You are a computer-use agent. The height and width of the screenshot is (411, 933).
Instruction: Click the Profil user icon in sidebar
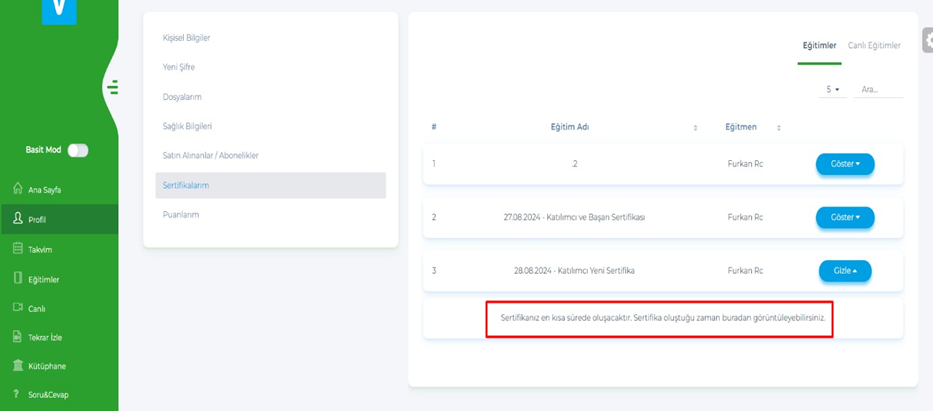[18, 219]
